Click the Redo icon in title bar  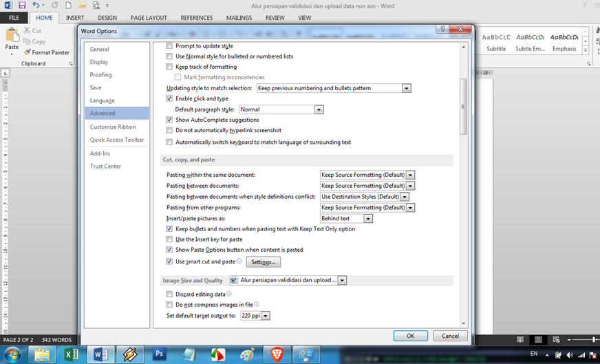(54, 6)
